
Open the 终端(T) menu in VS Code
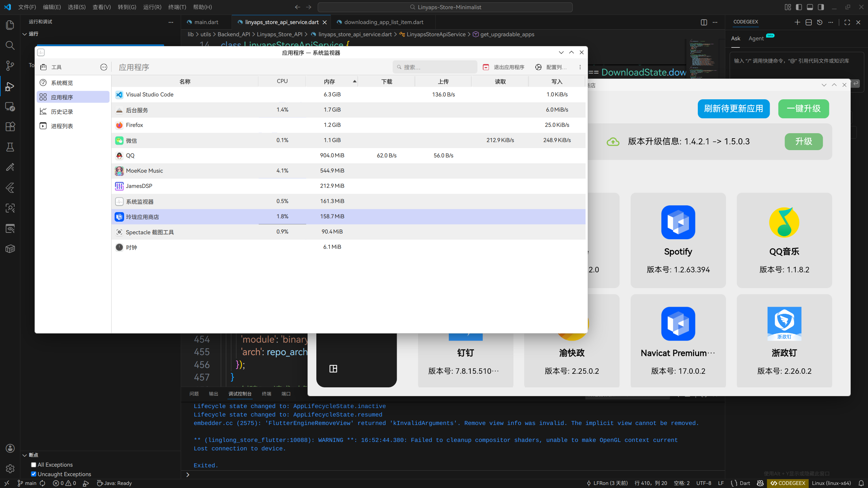click(177, 7)
